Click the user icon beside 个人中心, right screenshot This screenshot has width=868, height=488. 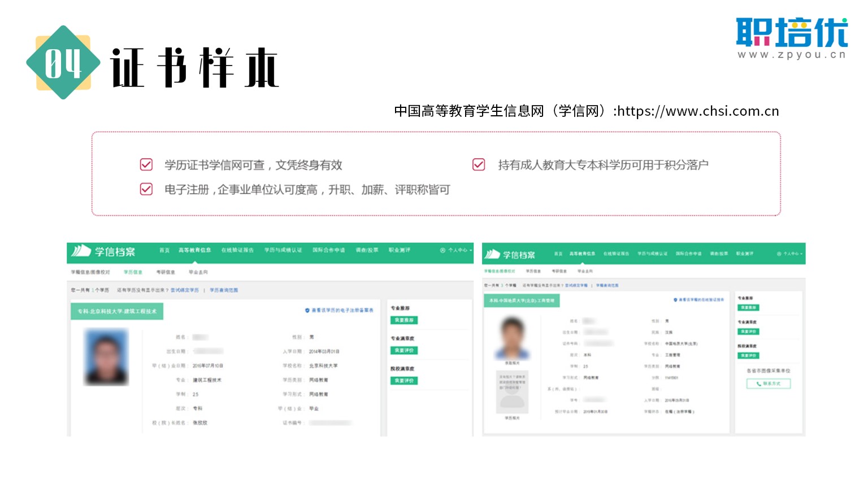point(779,254)
